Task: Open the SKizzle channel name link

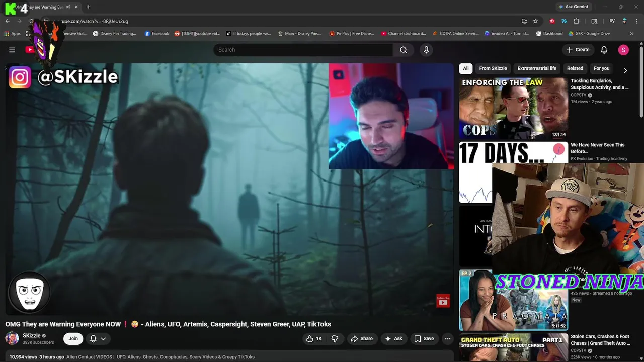Action: [x=31, y=335]
